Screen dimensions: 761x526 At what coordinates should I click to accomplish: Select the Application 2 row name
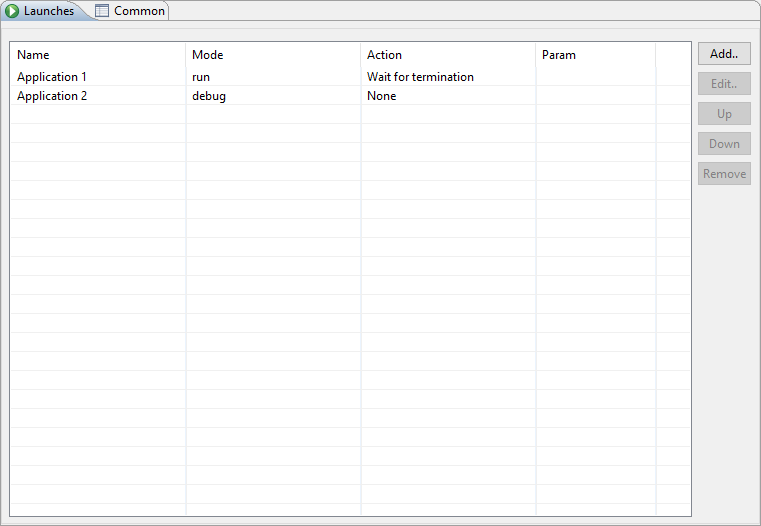[52, 96]
